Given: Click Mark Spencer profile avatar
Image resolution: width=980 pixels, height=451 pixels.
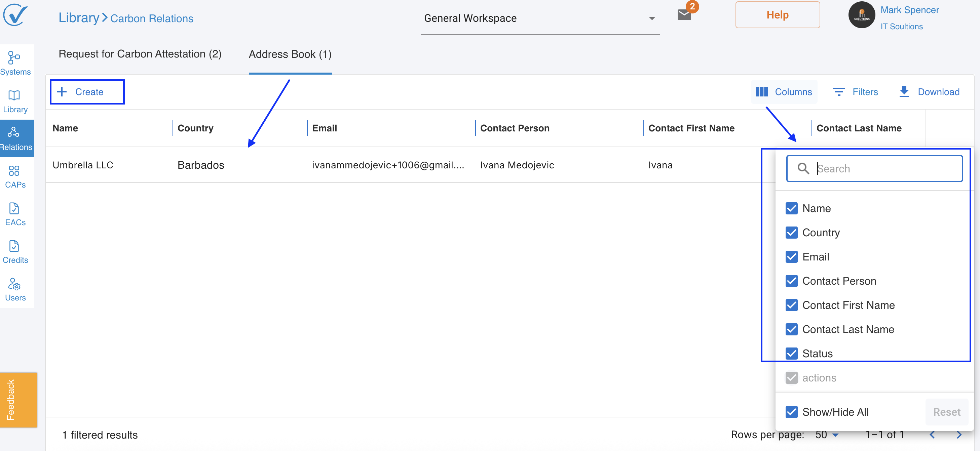Looking at the screenshot, I should 861,15.
